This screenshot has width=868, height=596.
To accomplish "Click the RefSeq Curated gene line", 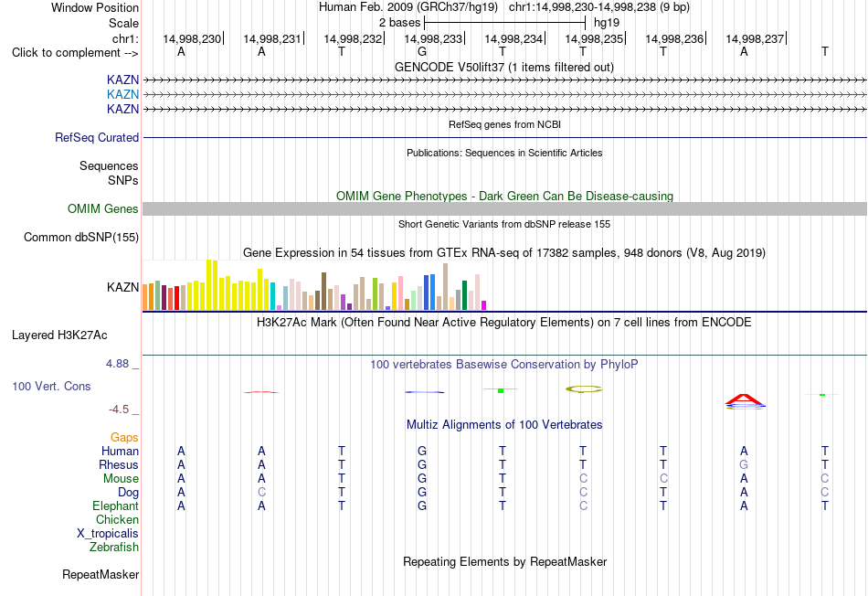I will (x=504, y=137).
